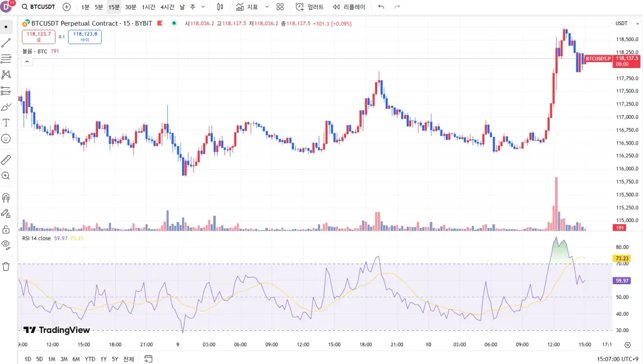Viewport: 643px width, 364px height.
Task: Click the plus compare-symbol icon
Action: tap(66, 7)
